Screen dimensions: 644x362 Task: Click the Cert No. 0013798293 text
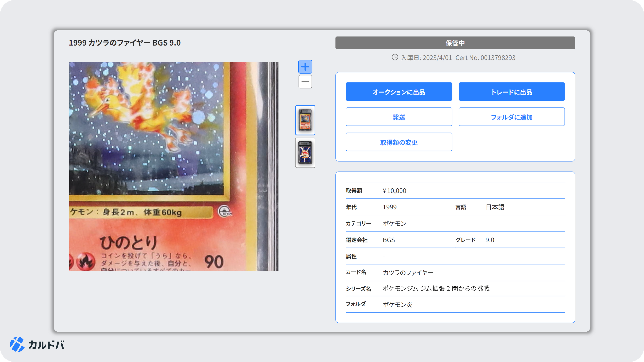pos(485,58)
